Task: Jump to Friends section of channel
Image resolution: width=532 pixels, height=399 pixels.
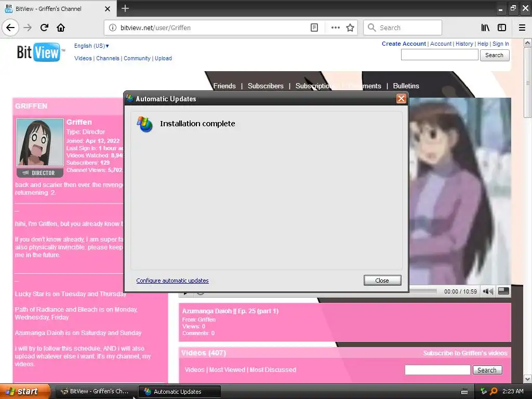Action: (x=224, y=86)
